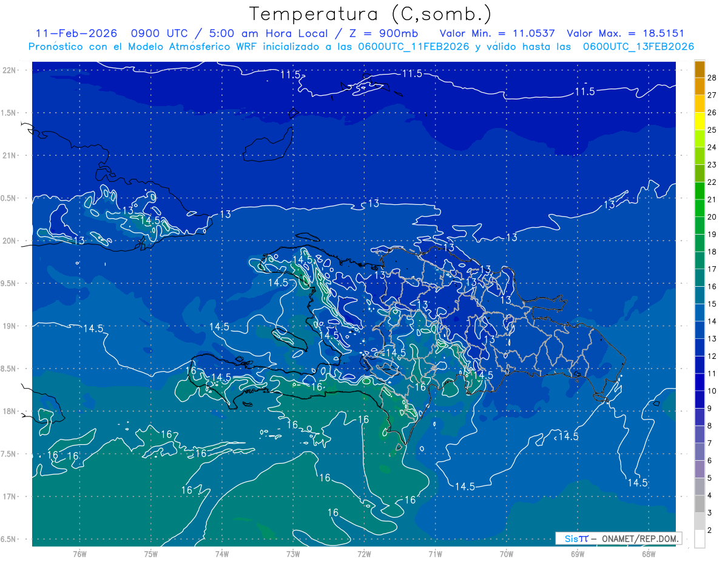Click the '28' color scale label
This screenshot has height=562, width=728.
(x=712, y=78)
